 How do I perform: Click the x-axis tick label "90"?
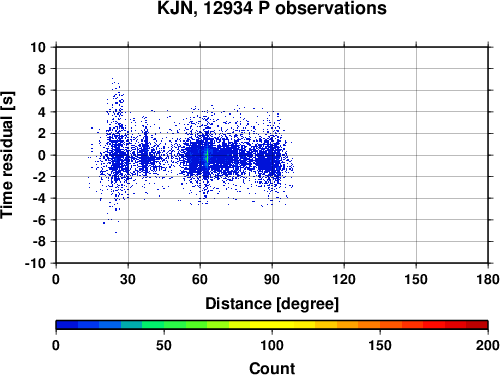(272, 279)
